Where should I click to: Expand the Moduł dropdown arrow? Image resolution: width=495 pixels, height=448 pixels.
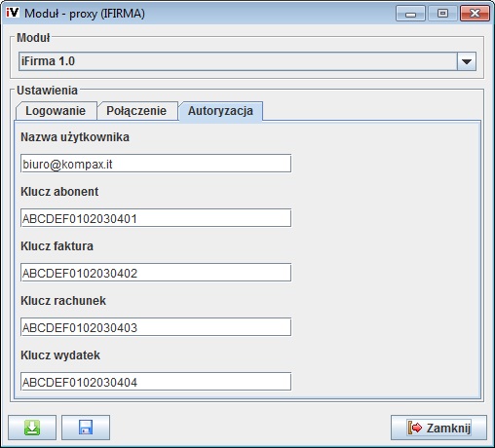click(467, 61)
